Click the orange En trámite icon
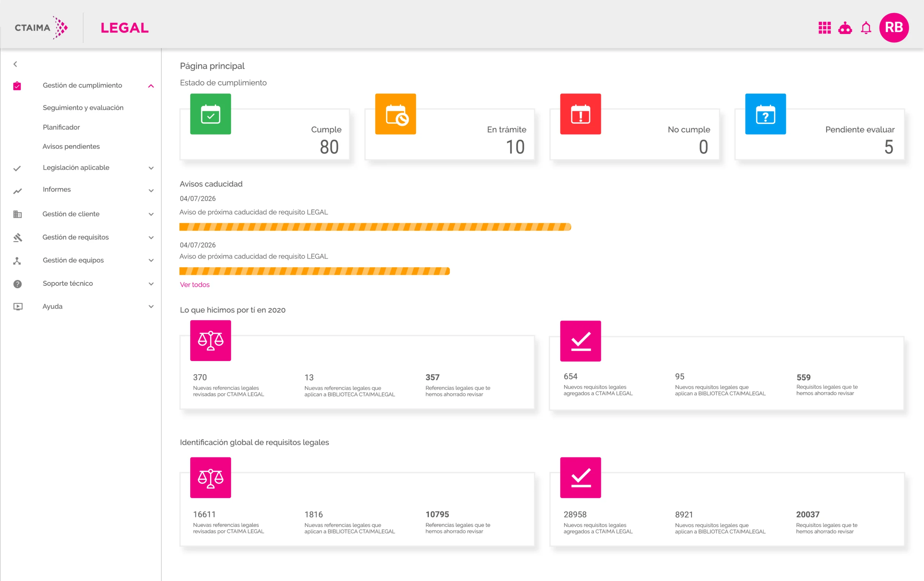Image resolution: width=924 pixels, height=581 pixels. (396, 114)
